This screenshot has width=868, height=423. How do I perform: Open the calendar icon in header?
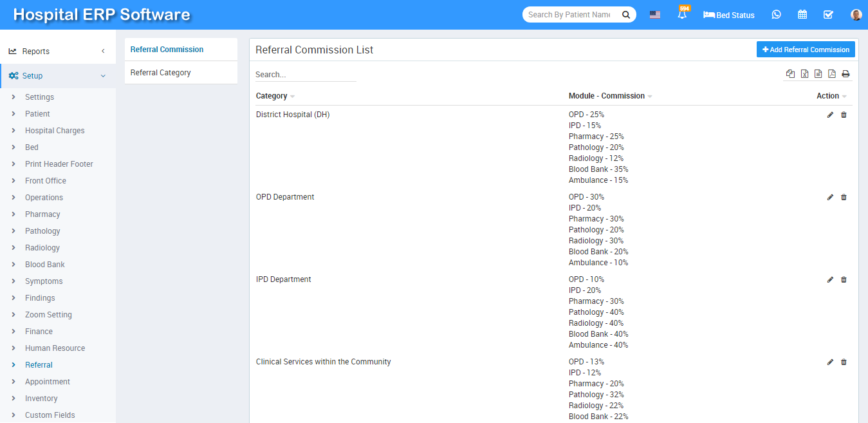[x=802, y=15]
